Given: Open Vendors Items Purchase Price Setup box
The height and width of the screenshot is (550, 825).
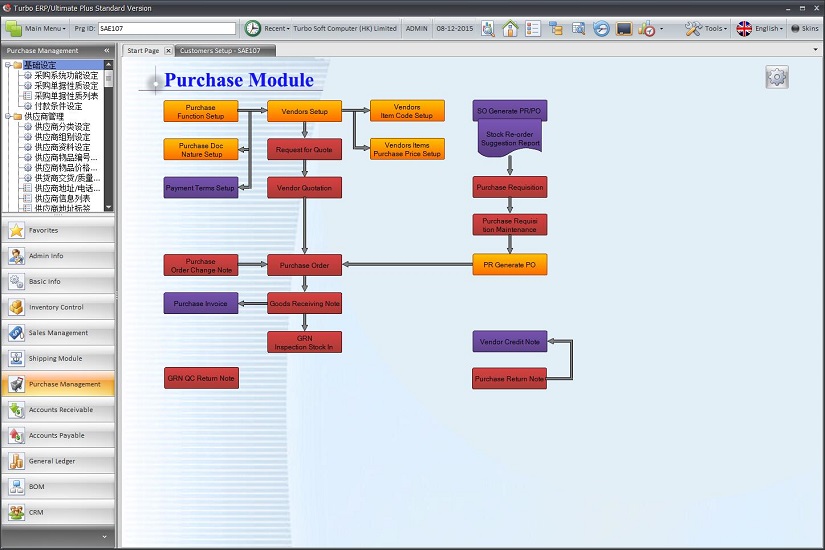Looking at the screenshot, I should pyautogui.click(x=407, y=149).
